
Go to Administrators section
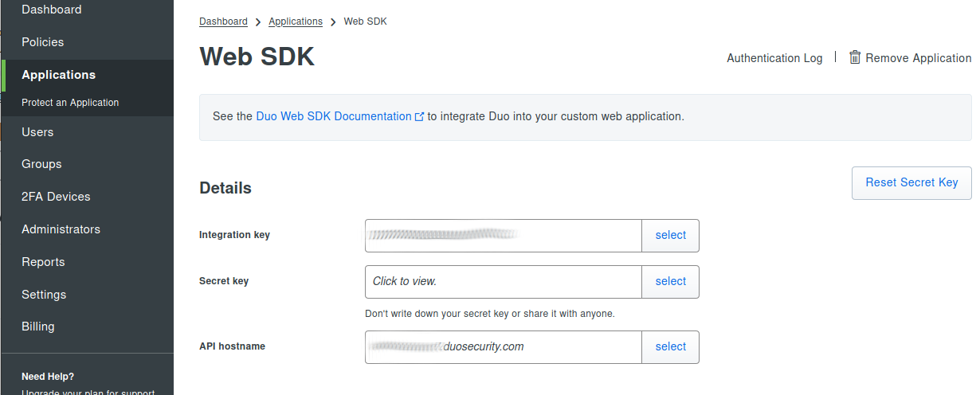point(61,229)
